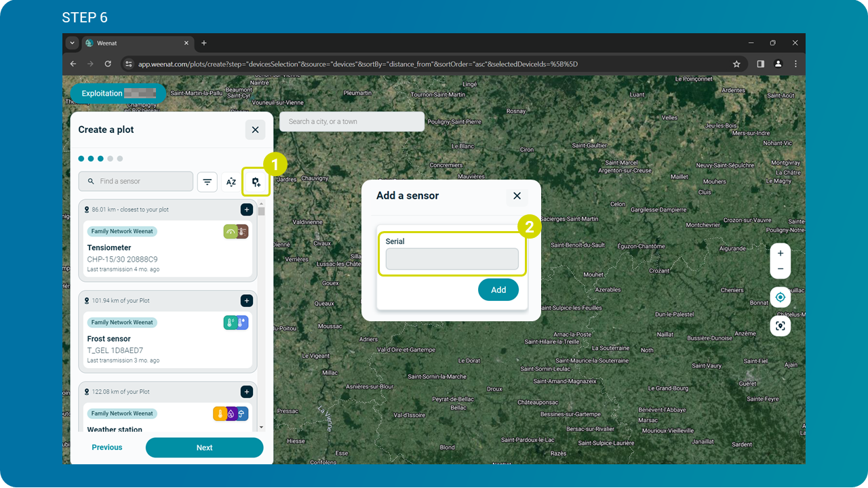The image size is (868, 488).
Task: Click Family Network Weenat tag on Frost sensor
Action: [x=122, y=322]
